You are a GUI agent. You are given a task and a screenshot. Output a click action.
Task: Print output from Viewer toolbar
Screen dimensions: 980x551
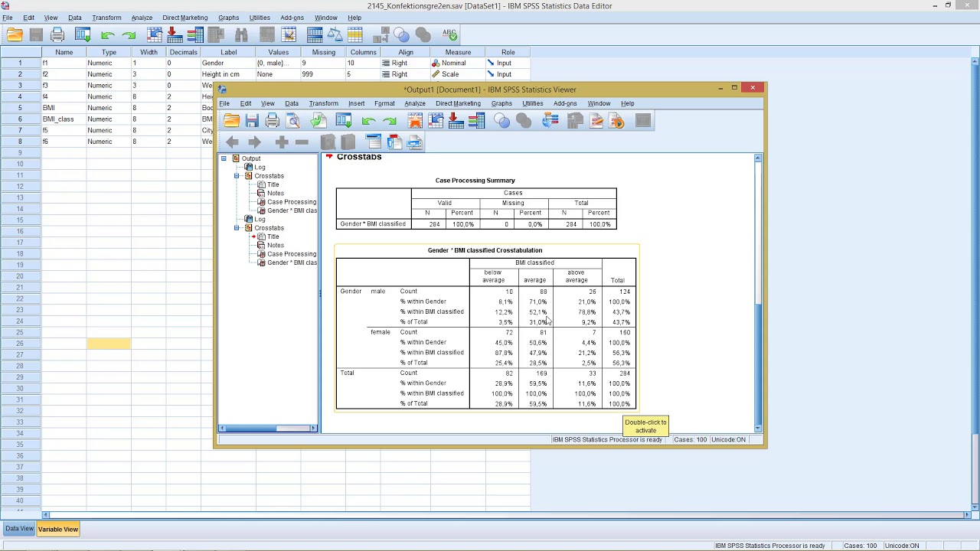tap(272, 121)
